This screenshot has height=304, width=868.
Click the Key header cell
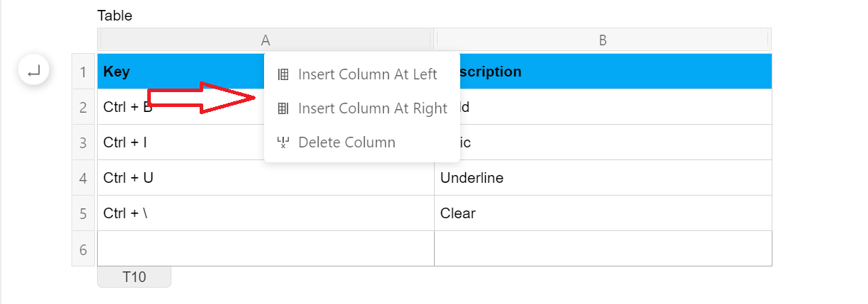click(x=181, y=72)
